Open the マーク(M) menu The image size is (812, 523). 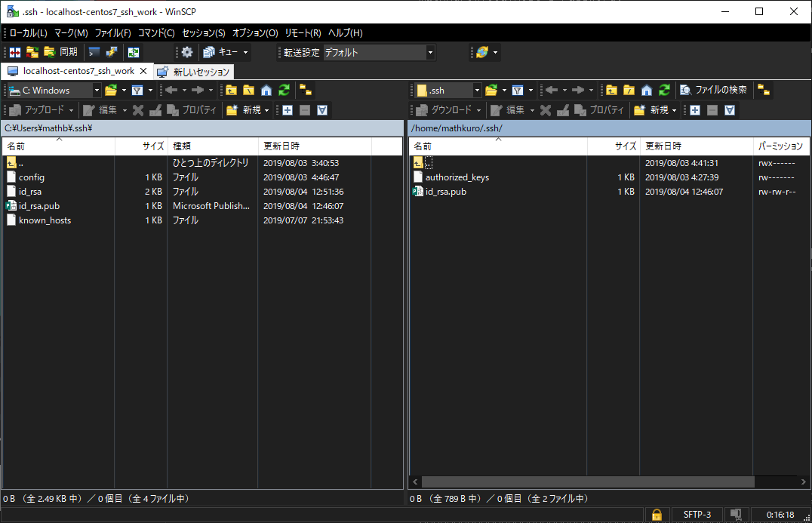coord(71,33)
